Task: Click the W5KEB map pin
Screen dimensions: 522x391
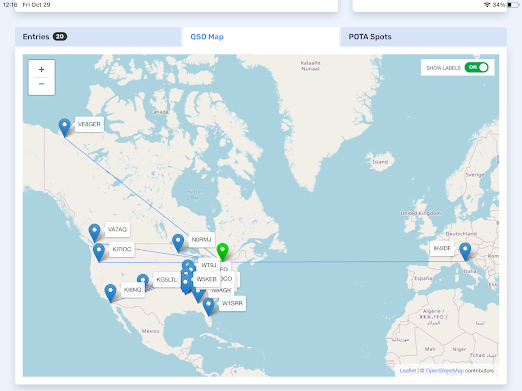Action: tap(185, 285)
